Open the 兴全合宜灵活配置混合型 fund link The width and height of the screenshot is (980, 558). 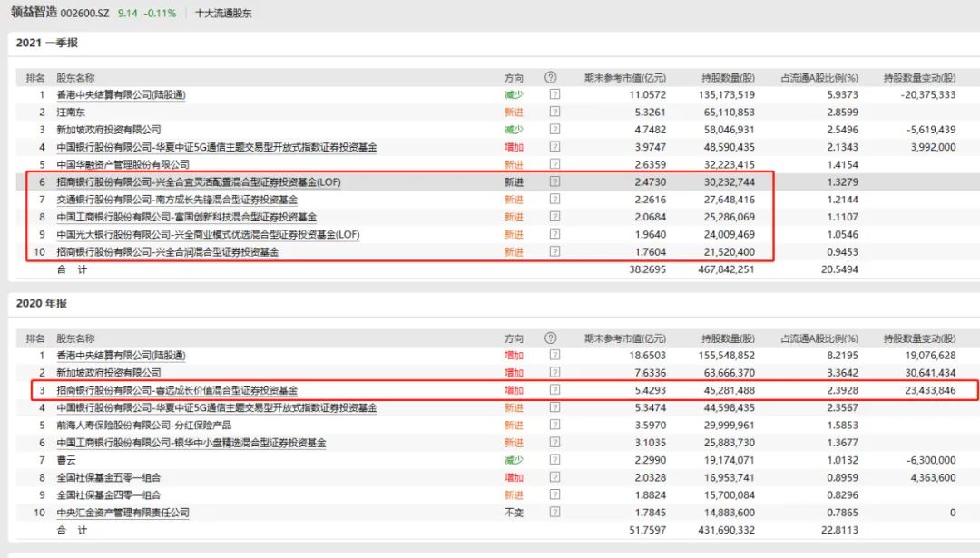[198, 182]
